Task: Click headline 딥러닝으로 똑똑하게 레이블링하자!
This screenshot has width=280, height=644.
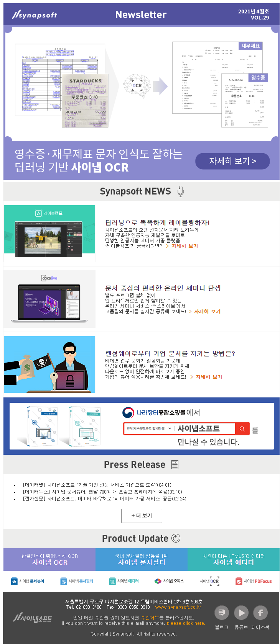Action: coord(157,223)
